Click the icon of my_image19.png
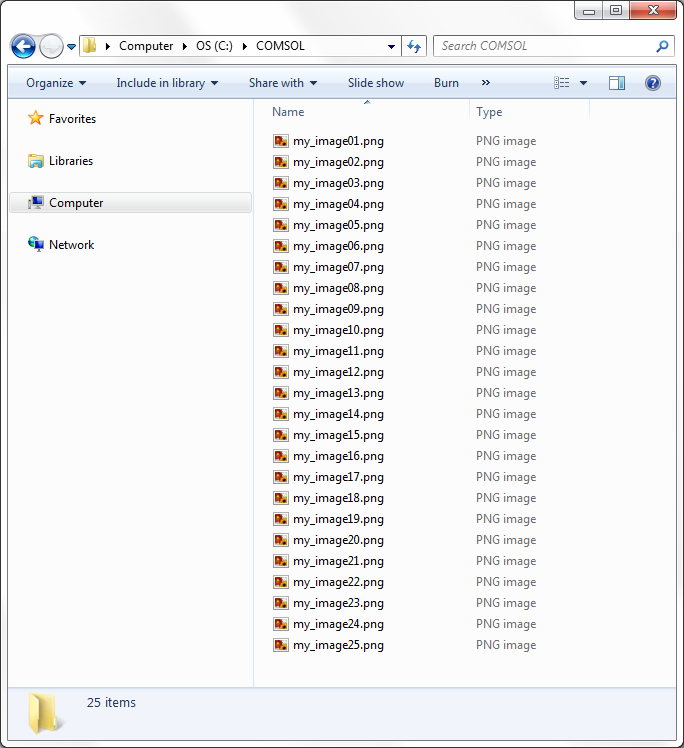Image resolution: width=684 pixels, height=748 pixels. (281, 519)
